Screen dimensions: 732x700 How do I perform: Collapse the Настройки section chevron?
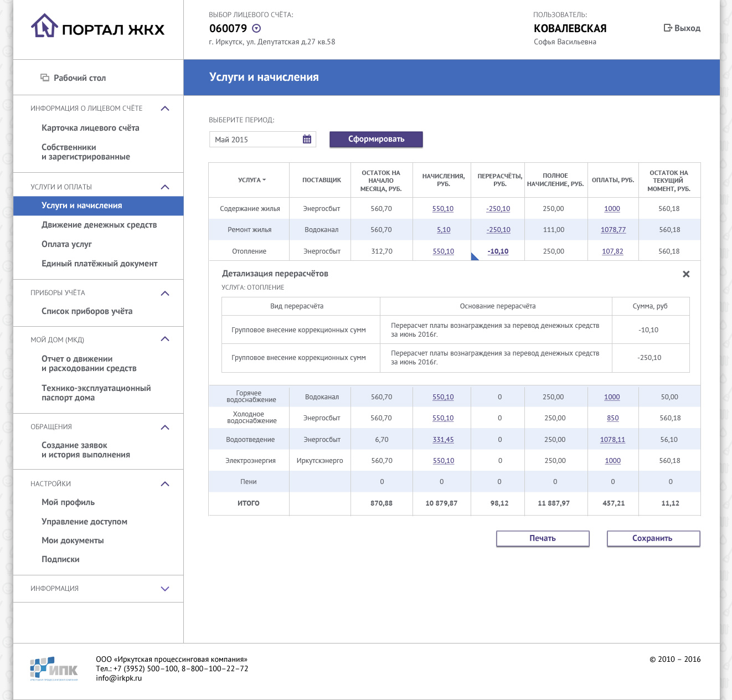click(164, 484)
